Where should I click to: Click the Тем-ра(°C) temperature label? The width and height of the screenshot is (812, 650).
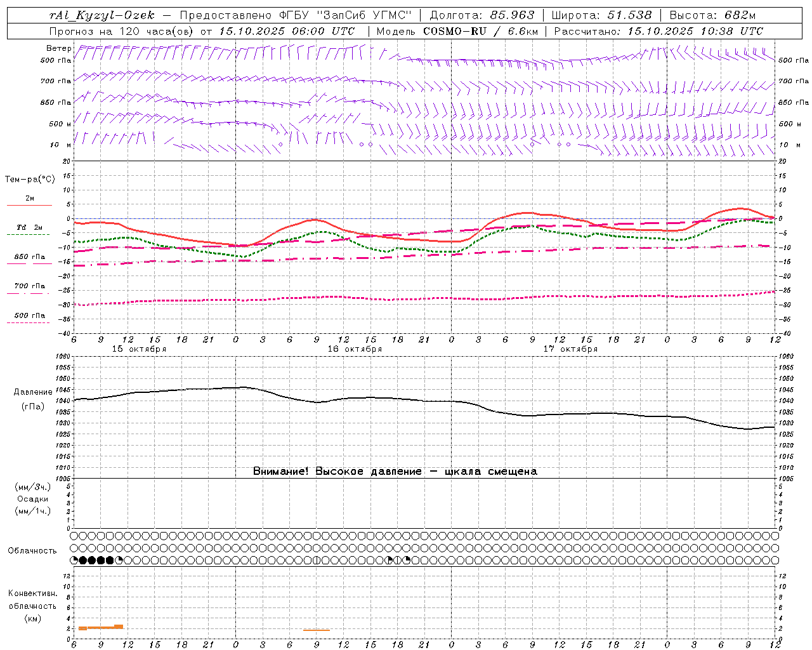tap(30, 180)
